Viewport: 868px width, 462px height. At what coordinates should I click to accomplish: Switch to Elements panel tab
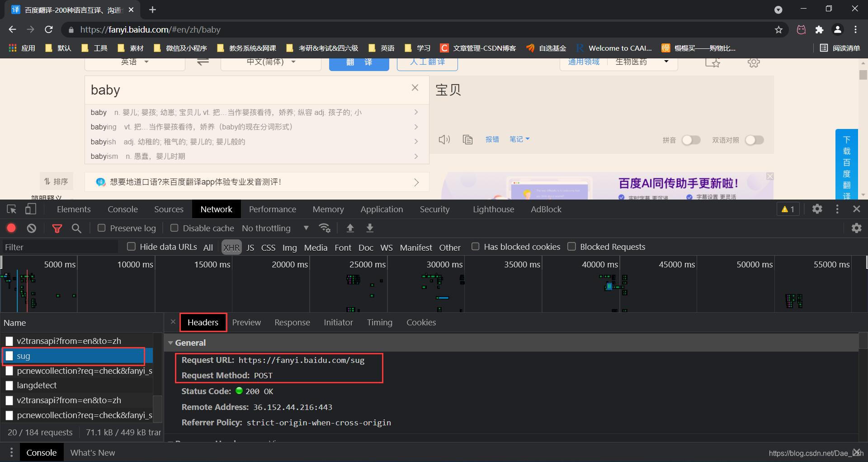[x=74, y=209]
